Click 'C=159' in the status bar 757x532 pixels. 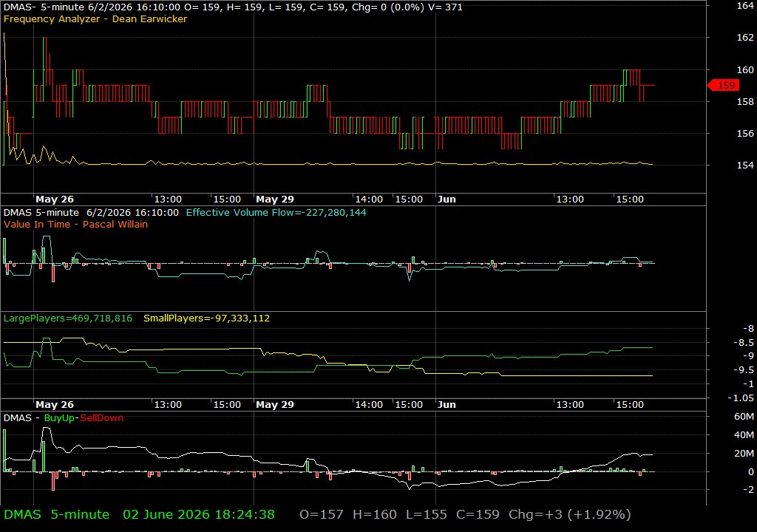point(478,514)
